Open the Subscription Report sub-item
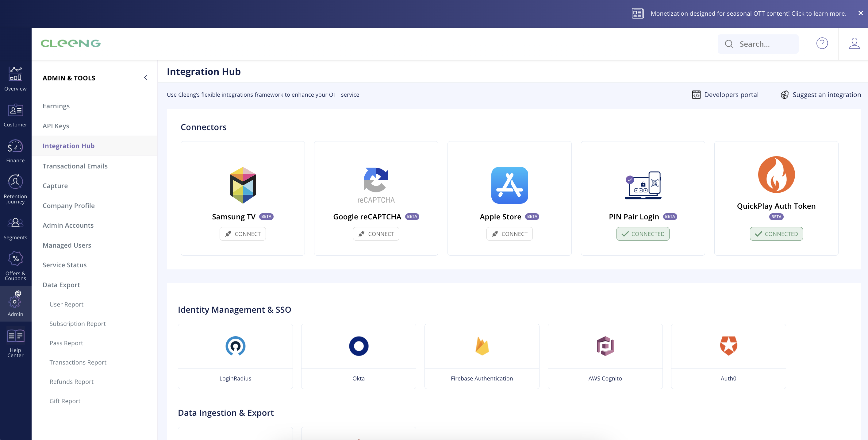Viewport: 868px width, 440px height. [78, 324]
